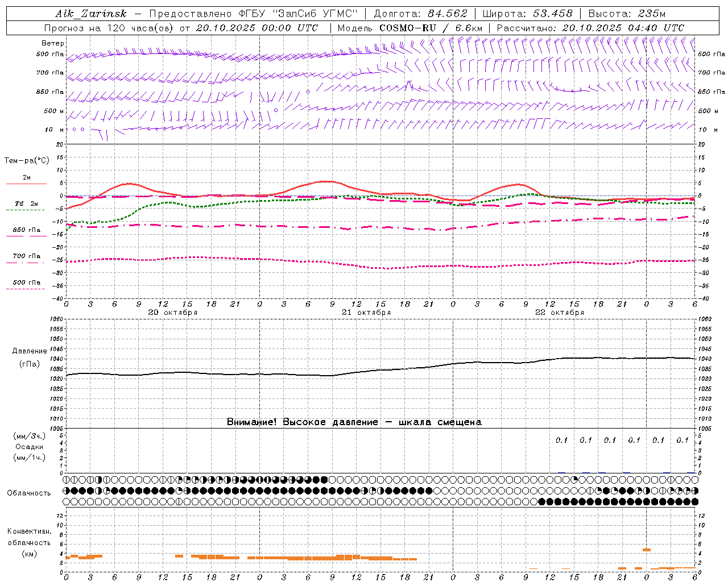Click the (км) unit label
This screenshot has height=582, width=728.
pyautogui.click(x=29, y=554)
